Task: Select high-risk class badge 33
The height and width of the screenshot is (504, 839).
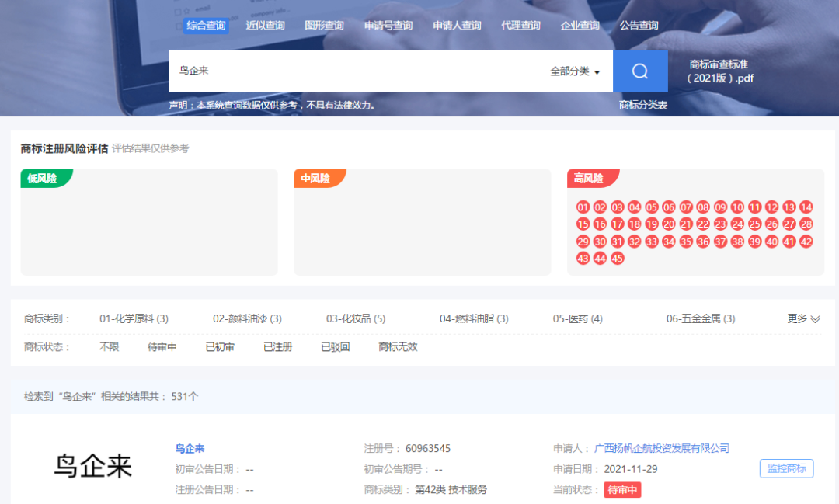Action: point(651,242)
